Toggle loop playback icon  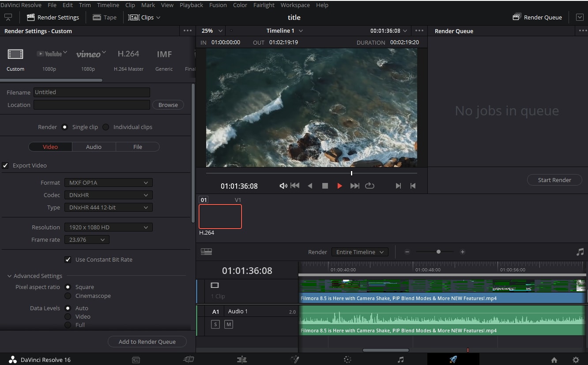click(369, 186)
